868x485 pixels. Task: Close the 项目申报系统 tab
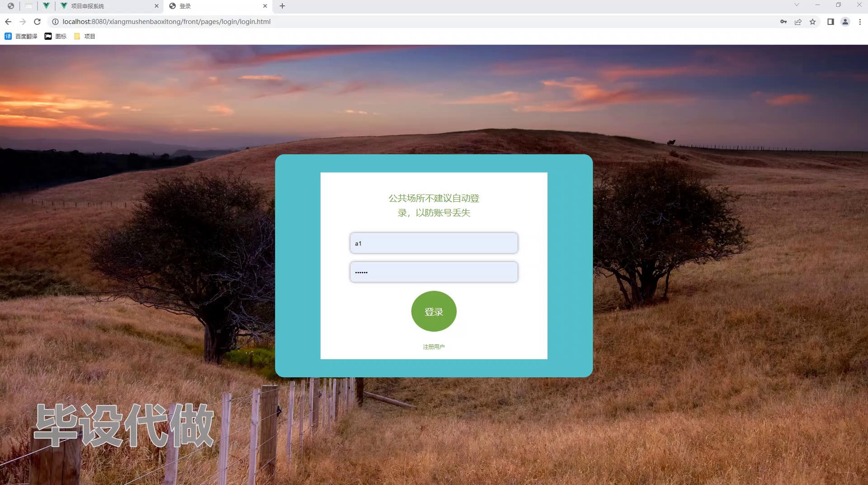click(x=156, y=6)
